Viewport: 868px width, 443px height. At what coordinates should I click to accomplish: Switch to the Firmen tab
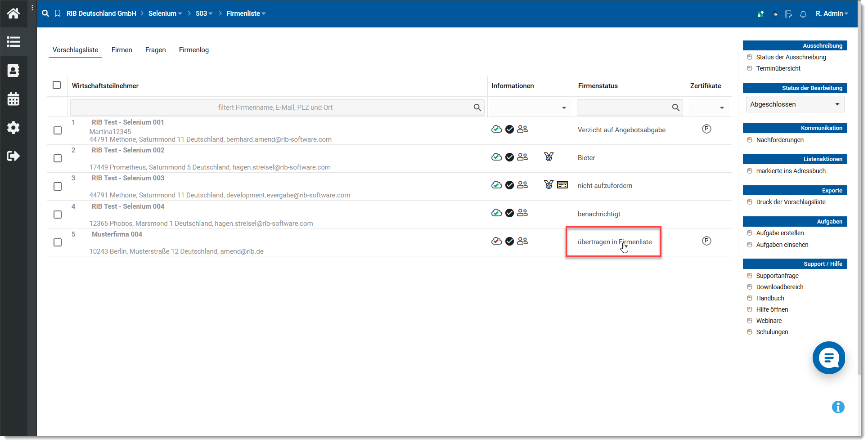[x=121, y=50]
